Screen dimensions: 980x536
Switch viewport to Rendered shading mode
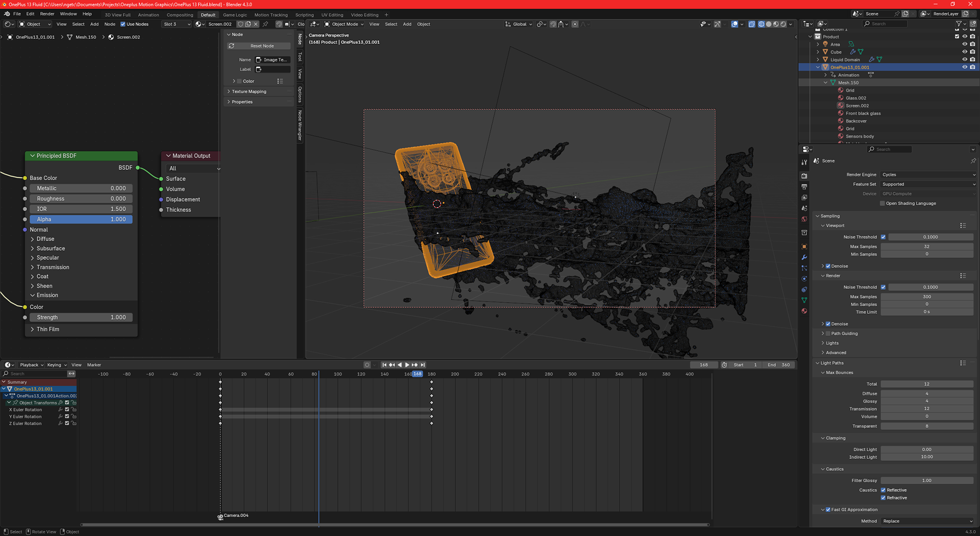tap(783, 24)
